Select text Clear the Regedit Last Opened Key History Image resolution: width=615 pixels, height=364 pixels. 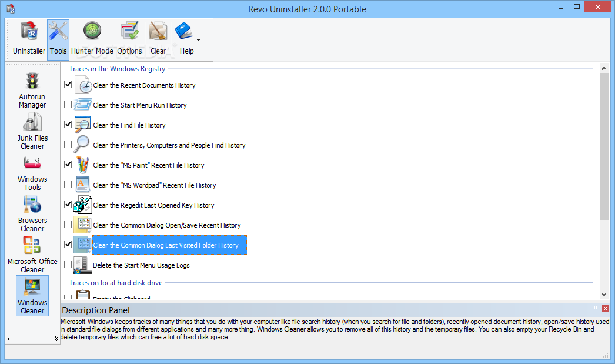tap(153, 205)
